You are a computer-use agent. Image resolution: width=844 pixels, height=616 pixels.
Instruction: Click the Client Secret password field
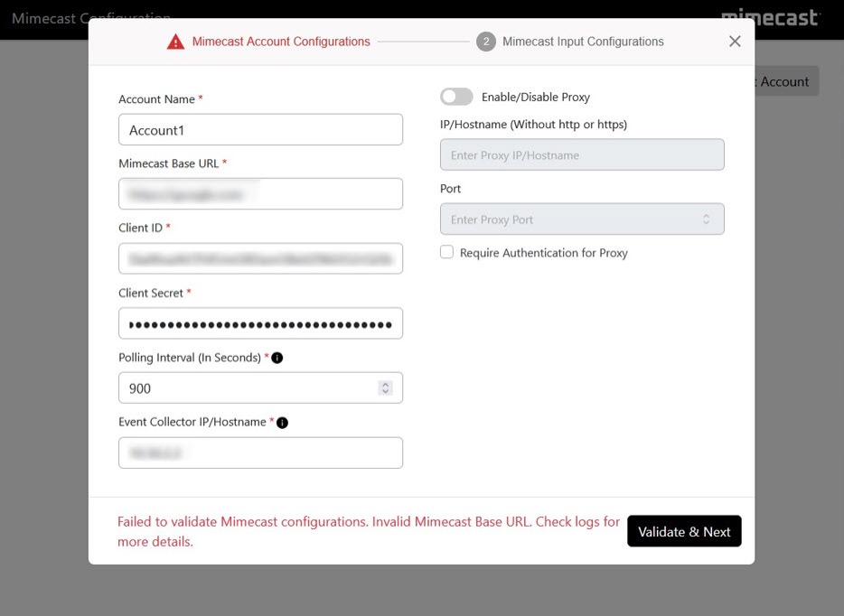260,324
